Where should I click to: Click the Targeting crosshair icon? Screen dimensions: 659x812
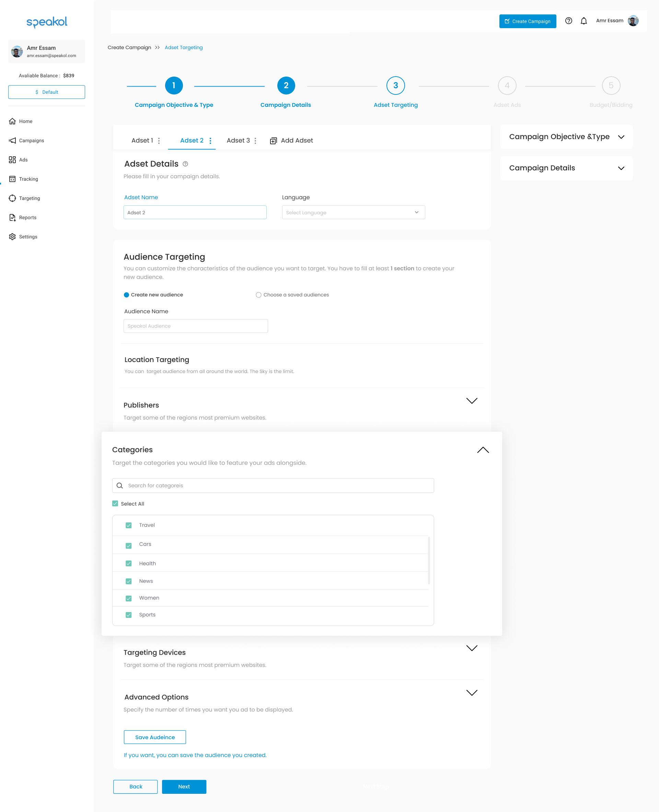[12, 198]
